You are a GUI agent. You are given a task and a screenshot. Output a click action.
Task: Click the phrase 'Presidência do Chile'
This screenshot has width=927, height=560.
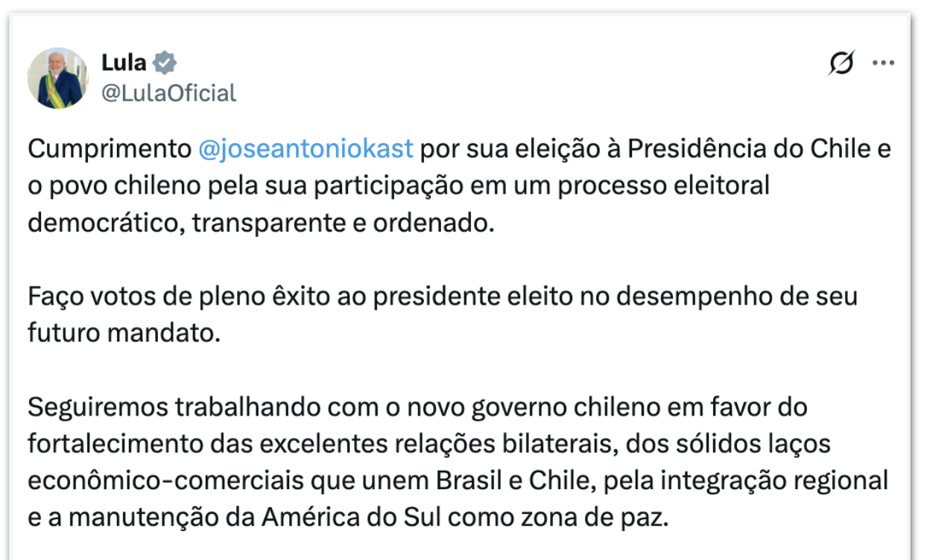pyautogui.click(x=748, y=149)
